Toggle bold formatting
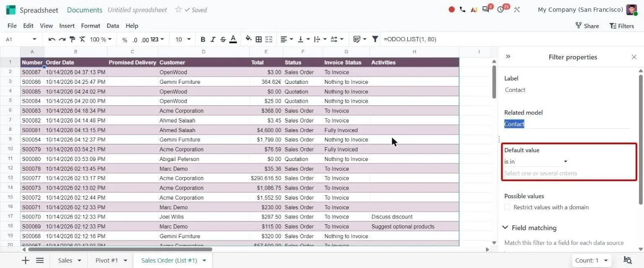 coord(203,39)
